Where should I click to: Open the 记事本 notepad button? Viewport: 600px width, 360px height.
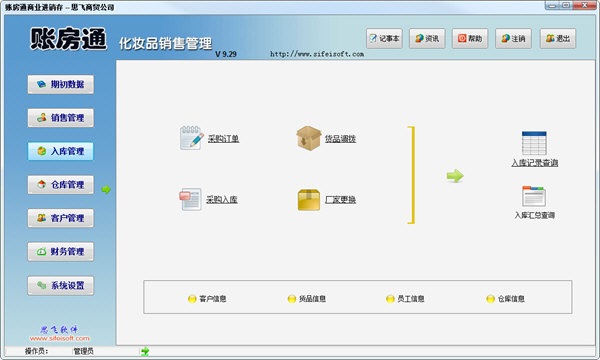[x=384, y=38]
